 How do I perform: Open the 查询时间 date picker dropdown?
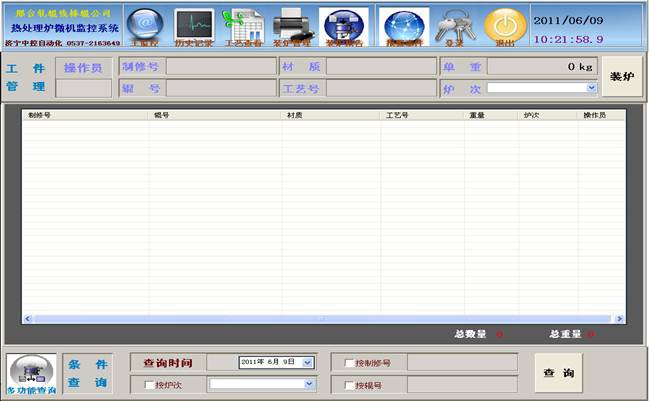pyautogui.click(x=308, y=363)
